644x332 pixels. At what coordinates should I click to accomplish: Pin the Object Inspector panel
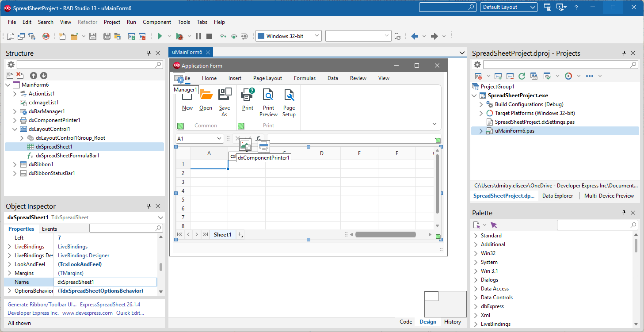tap(149, 206)
